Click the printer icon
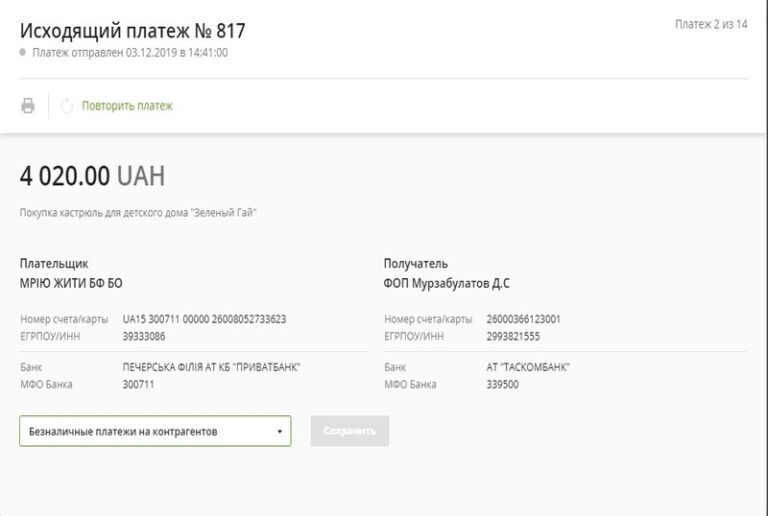Screen dimensions: 768x516 click(28, 105)
